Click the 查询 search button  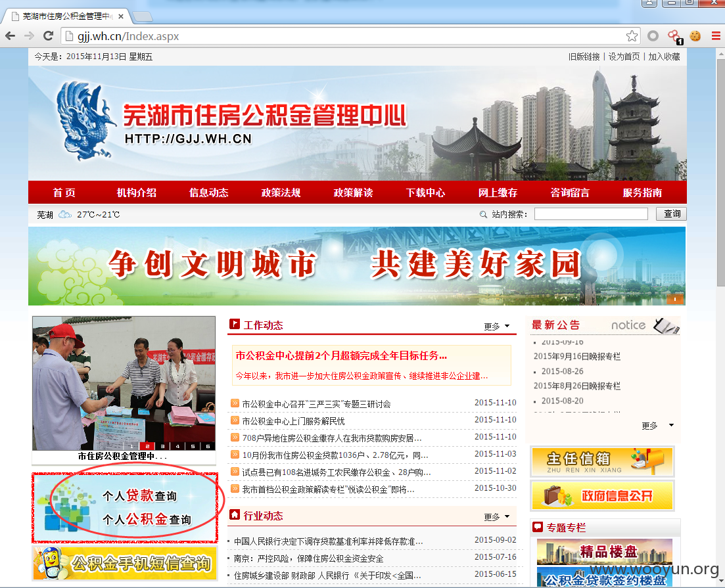click(671, 214)
